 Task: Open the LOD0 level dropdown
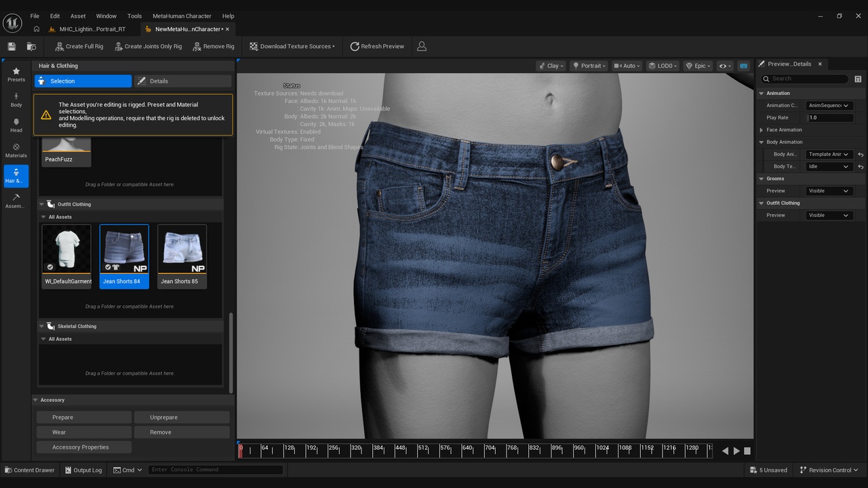[663, 66]
